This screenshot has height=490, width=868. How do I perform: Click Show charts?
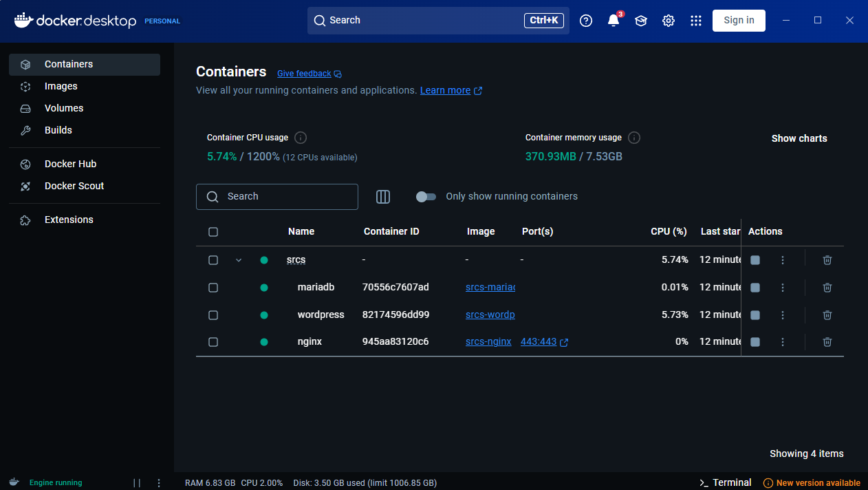pyautogui.click(x=799, y=138)
